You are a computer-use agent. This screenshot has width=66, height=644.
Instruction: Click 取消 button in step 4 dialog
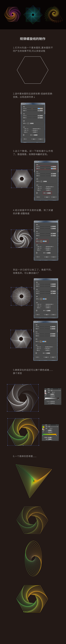click(x=53, y=257)
